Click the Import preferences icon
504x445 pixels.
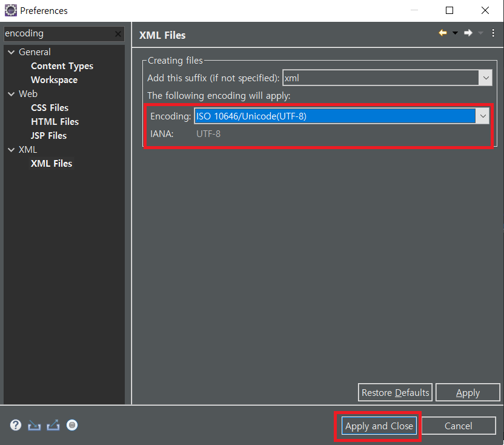(34, 426)
